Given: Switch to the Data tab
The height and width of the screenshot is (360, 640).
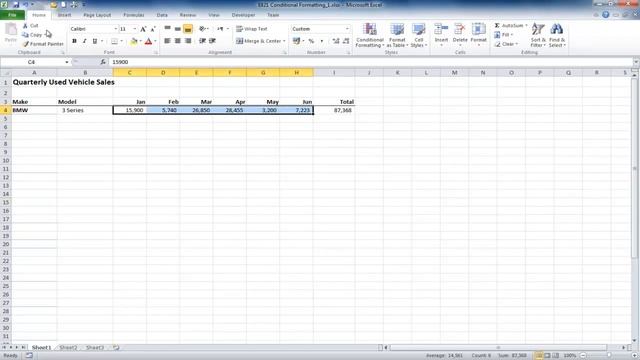Looking at the screenshot, I should pyautogui.click(x=162, y=15).
